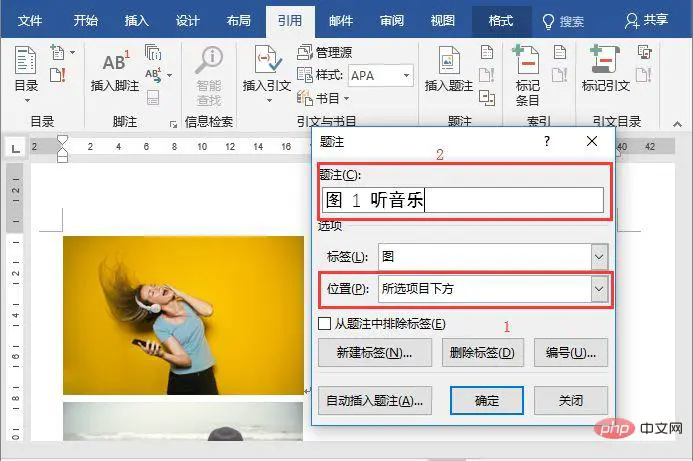
Task: Open the 位置 position dropdown
Action: coord(599,289)
